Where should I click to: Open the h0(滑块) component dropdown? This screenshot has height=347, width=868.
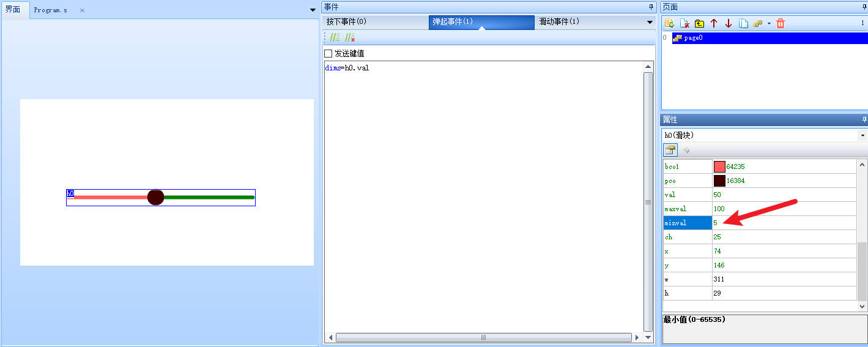(862, 135)
